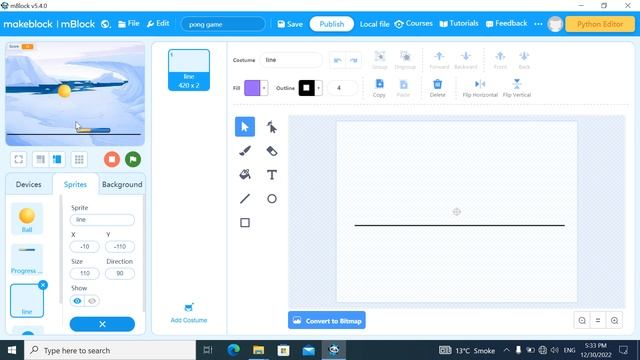This screenshot has width=640, height=360.
Task: Click the Group icon
Action: click(x=380, y=60)
